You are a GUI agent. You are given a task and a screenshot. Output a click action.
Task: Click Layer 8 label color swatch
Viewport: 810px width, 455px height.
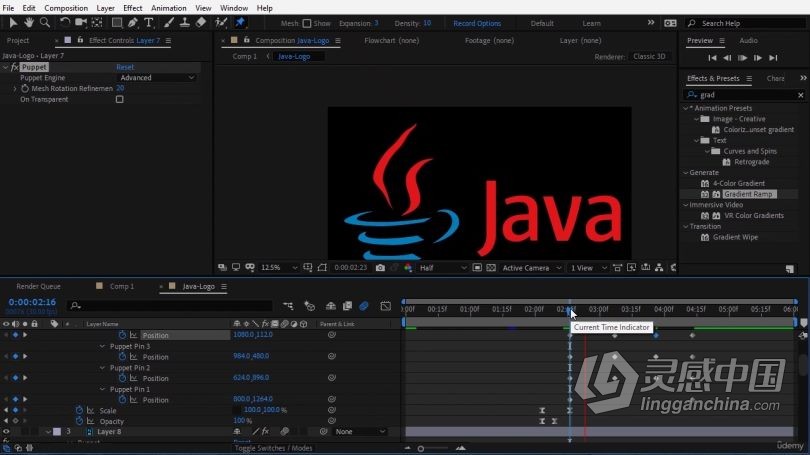[x=57, y=432]
